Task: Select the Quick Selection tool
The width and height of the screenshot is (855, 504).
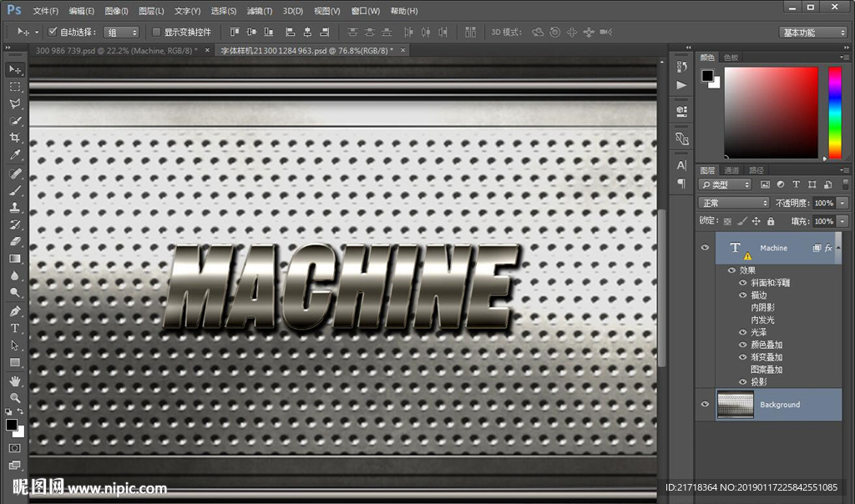Action: (15, 120)
